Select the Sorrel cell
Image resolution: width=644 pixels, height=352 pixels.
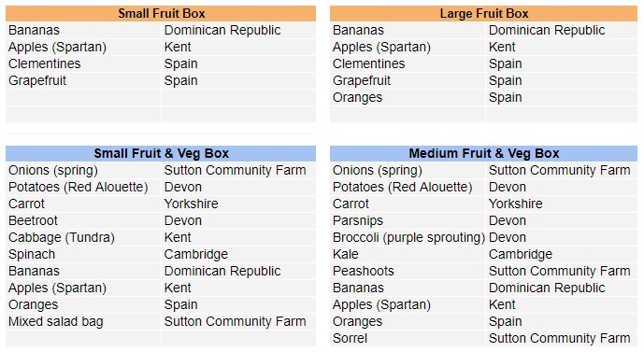click(x=408, y=338)
